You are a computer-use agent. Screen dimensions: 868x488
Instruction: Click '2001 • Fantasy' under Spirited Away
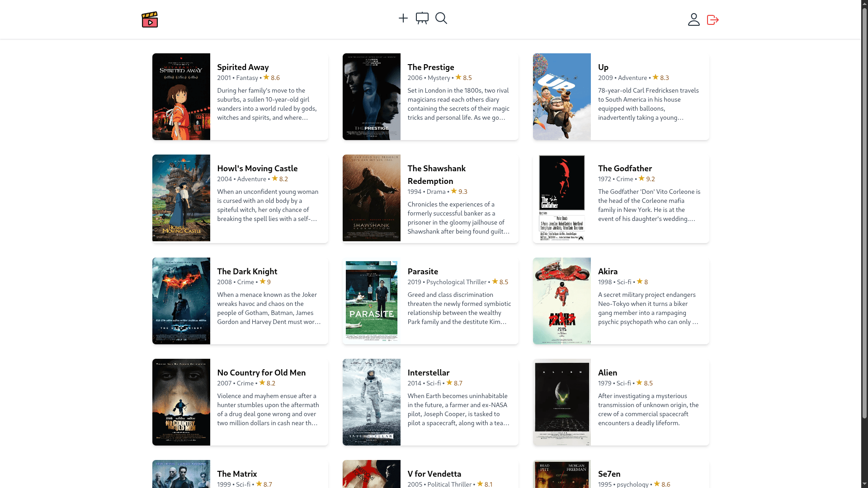coord(237,78)
